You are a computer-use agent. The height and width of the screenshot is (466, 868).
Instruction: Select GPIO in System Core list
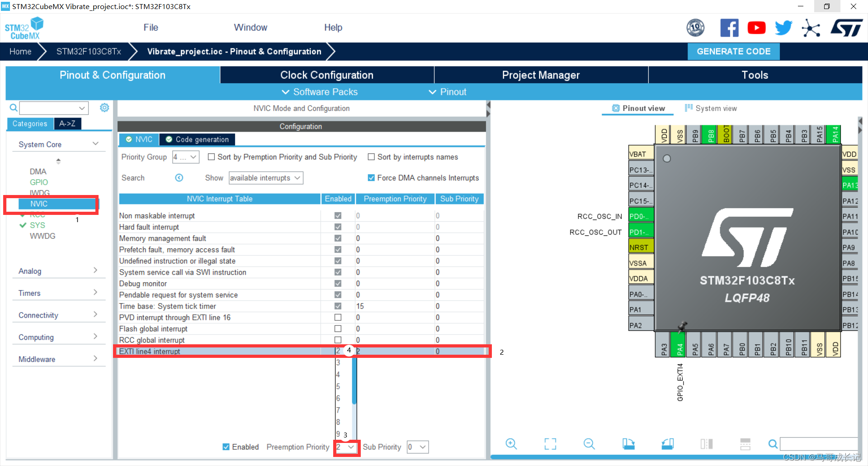click(39, 182)
